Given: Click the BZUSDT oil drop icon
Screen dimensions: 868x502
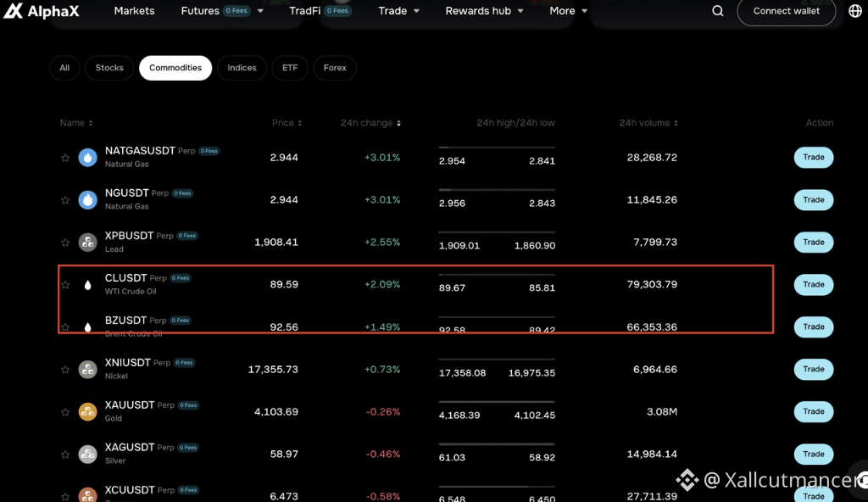Looking at the screenshot, I should (87, 327).
